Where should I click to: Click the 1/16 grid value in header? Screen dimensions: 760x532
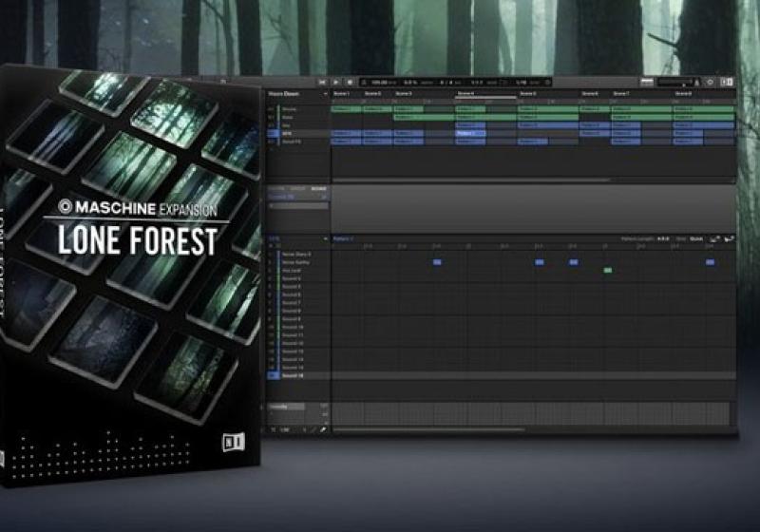[521, 83]
